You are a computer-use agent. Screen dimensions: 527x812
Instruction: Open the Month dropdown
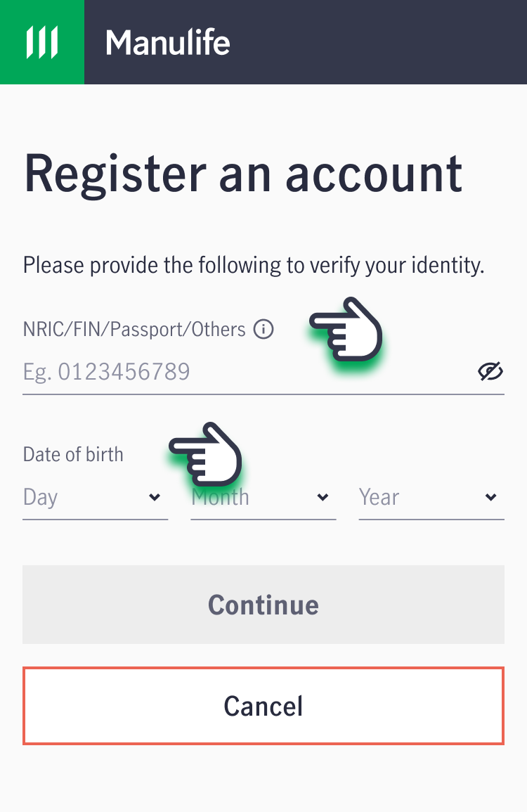point(263,497)
